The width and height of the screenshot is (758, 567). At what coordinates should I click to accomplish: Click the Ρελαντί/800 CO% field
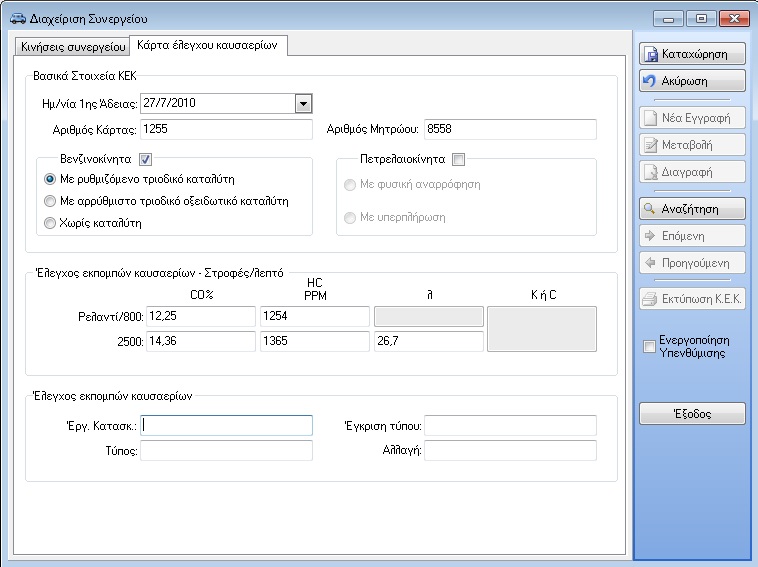pyautogui.click(x=201, y=316)
